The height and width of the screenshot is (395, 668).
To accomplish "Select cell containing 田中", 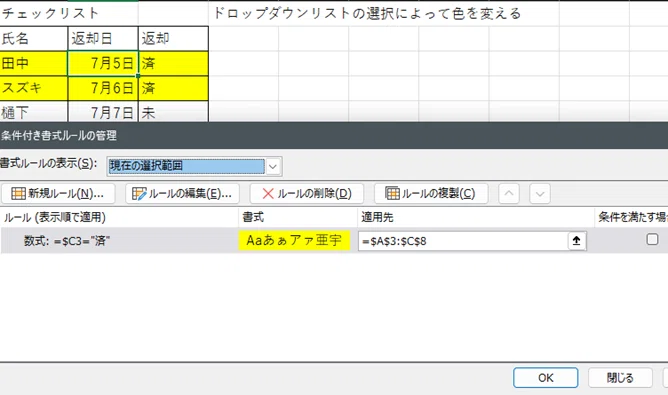I will tap(34, 63).
